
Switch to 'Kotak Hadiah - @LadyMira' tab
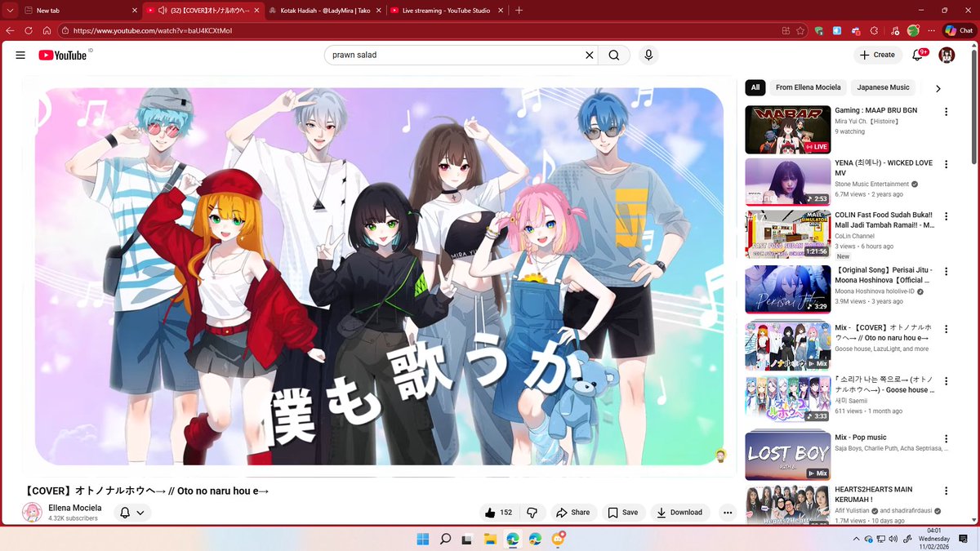(325, 10)
